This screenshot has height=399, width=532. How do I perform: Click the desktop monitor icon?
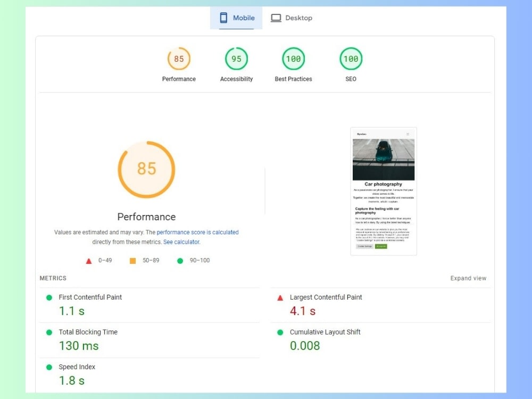tap(276, 18)
